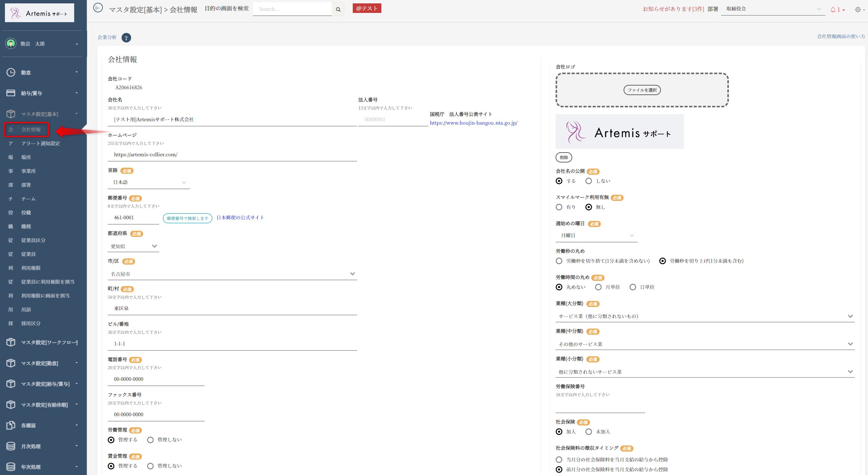Select しない for 会社名の公開
The height and width of the screenshot is (475, 868).
[x=589, y=181]
